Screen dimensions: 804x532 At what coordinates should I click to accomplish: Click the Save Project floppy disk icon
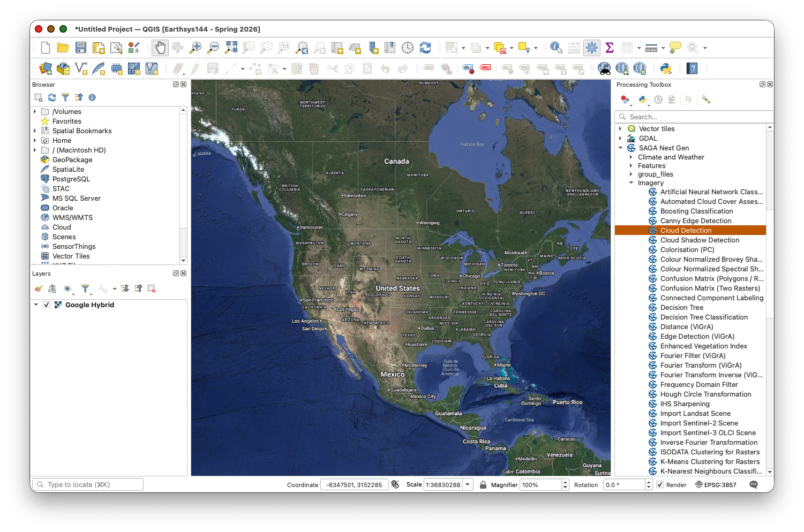pos(81,48)
